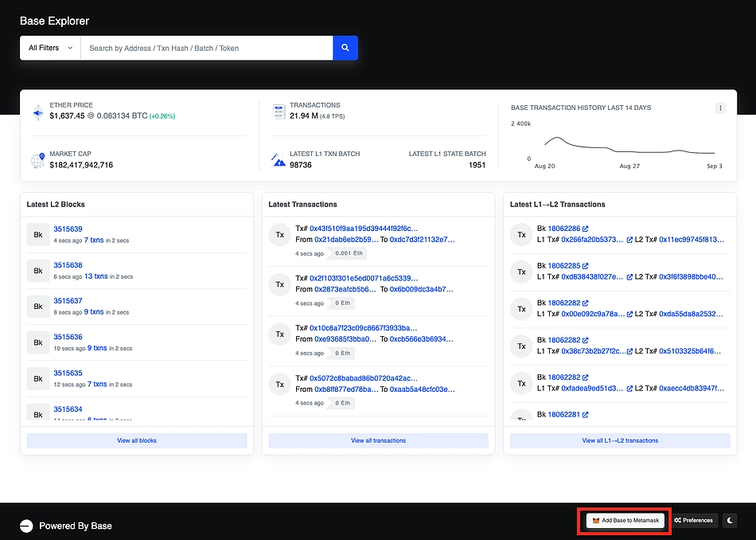Open L2 transaction 0xaecc4db83947f
The width and height of the screenshot is (756, 540).
692,389
